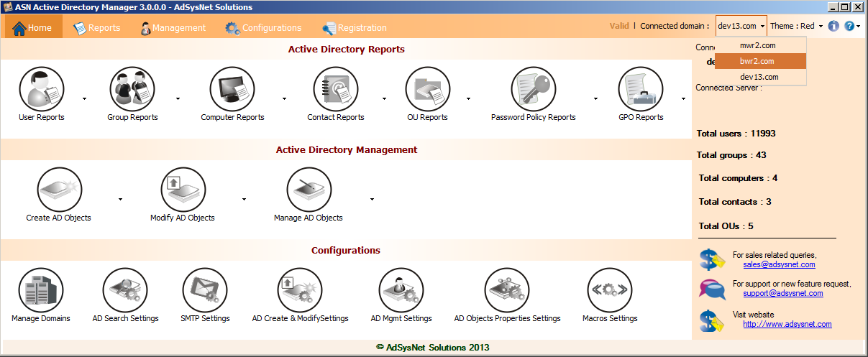Open Computer Reports icon
The height and width of the screenshot is (357, 868).
tap(232, 89)
